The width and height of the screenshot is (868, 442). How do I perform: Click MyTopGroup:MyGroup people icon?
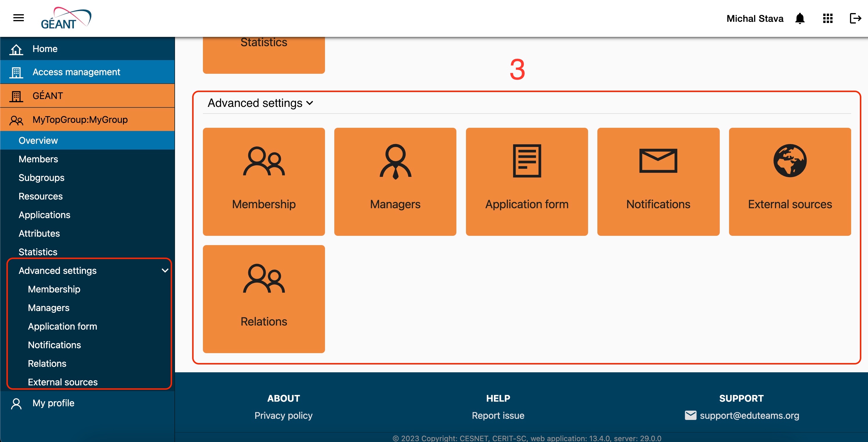point(16,120)
